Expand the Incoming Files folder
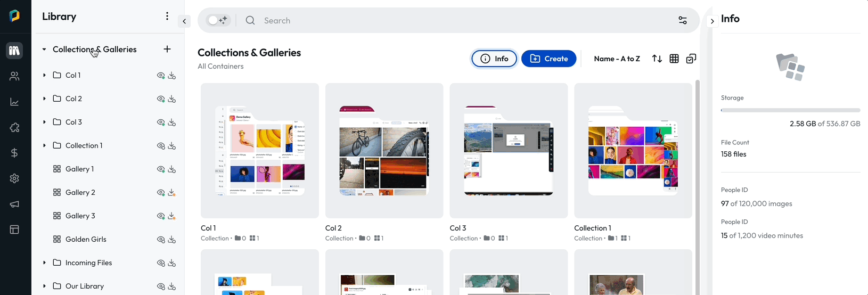868x295 pixels. (44, 263)
